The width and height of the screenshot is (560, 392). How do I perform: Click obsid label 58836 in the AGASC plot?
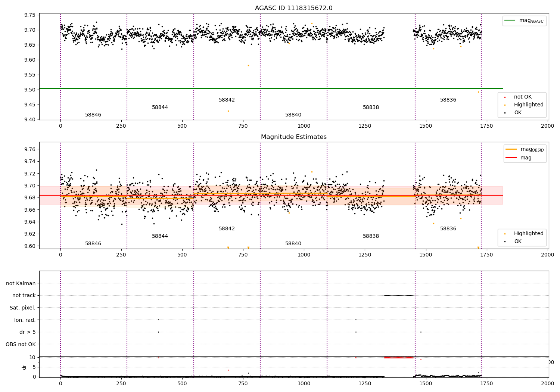click(x=448, y=100)
